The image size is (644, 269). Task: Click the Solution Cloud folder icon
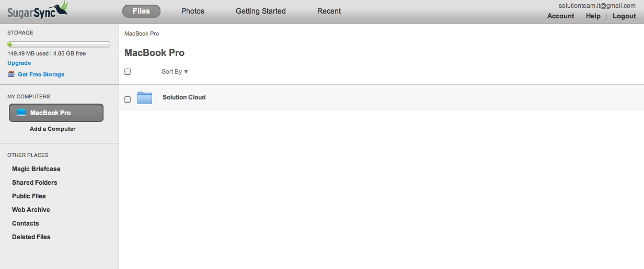pyautogui.click(x=145, y=98)
